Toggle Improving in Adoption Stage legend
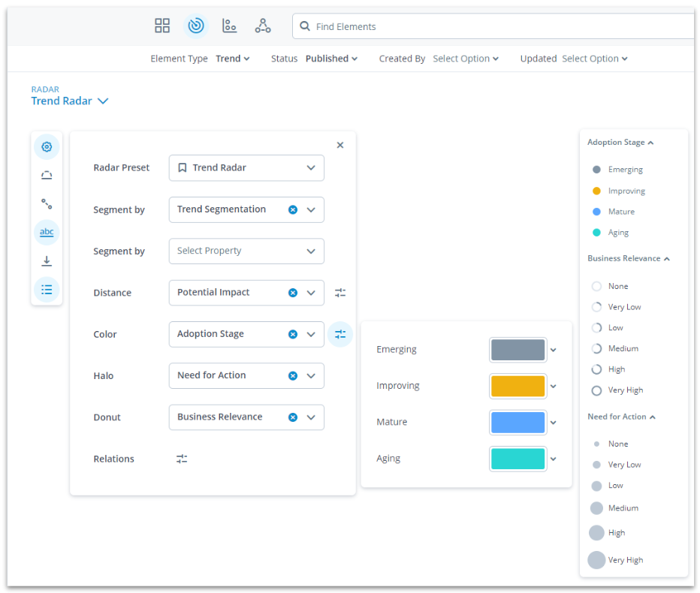The width and height of the screenshot is (700, 593). click(618, 191)
